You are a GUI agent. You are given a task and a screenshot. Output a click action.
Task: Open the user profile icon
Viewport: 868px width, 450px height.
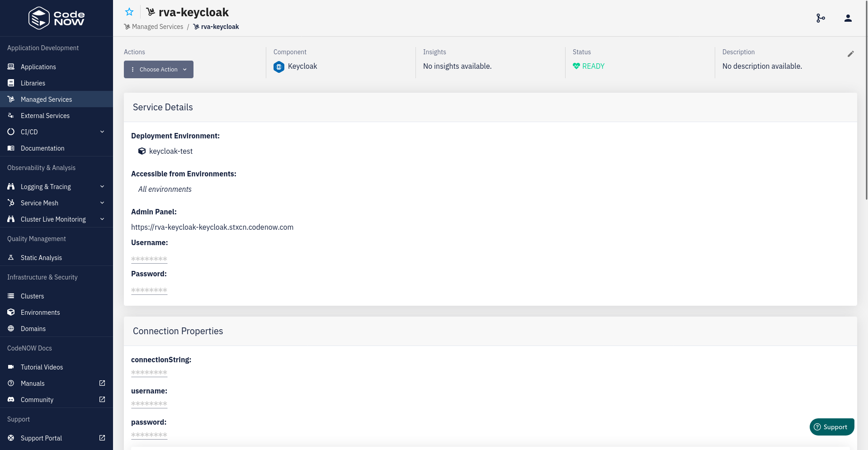point(848,18)
